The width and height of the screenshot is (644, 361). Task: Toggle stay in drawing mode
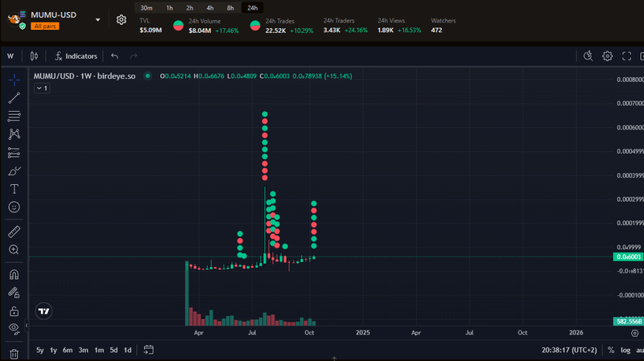14,293
